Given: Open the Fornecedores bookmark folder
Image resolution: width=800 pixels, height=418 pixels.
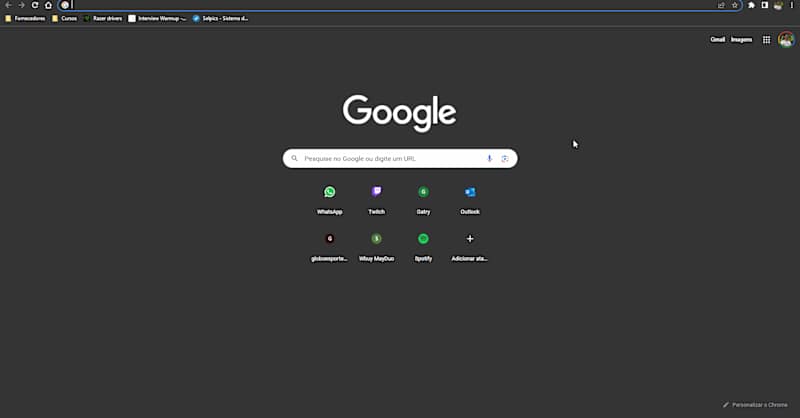Looking at the screenshot, I should (25, 18).
